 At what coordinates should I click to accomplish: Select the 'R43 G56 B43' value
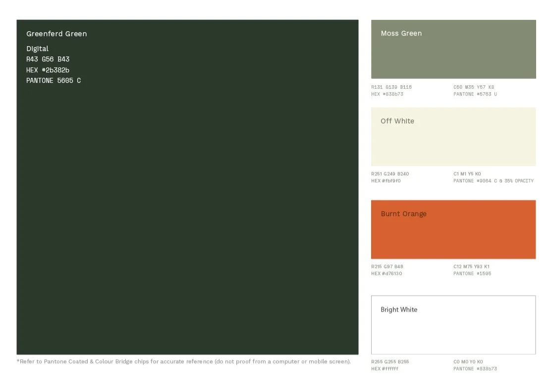(48, 59)
